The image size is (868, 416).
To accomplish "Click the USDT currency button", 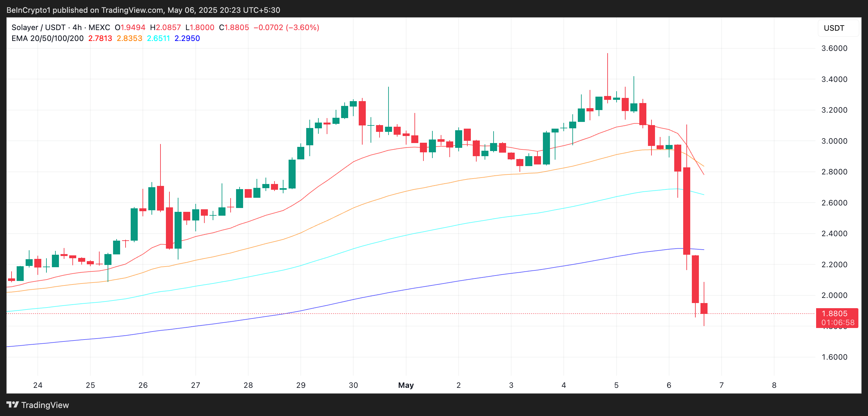I will (834, 28).
